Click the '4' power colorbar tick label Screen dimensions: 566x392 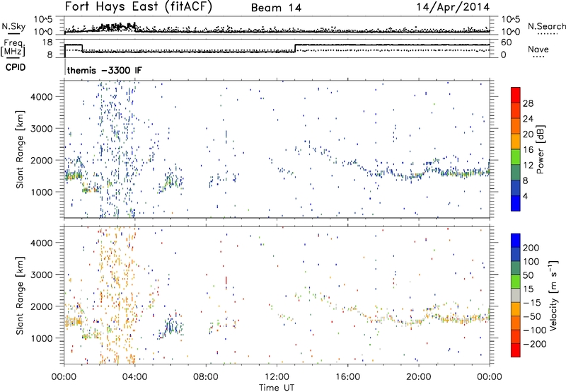pyautogui.click(x=525, y=196)
